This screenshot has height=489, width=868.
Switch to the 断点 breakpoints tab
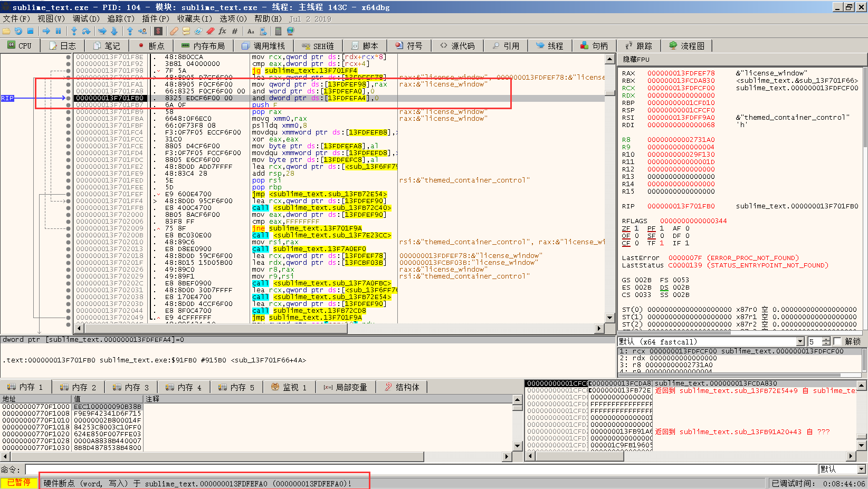tap(151, 46)
